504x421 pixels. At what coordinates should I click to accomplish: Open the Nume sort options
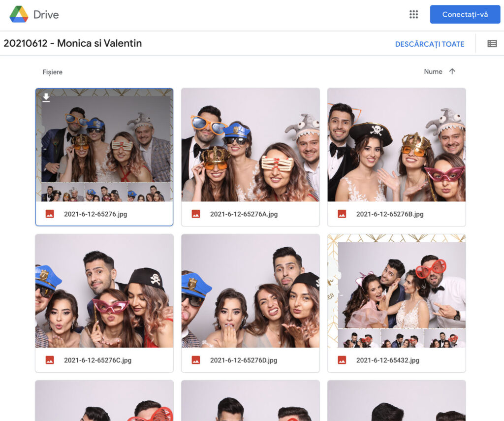pyautogui.click(x=433, y=71)
